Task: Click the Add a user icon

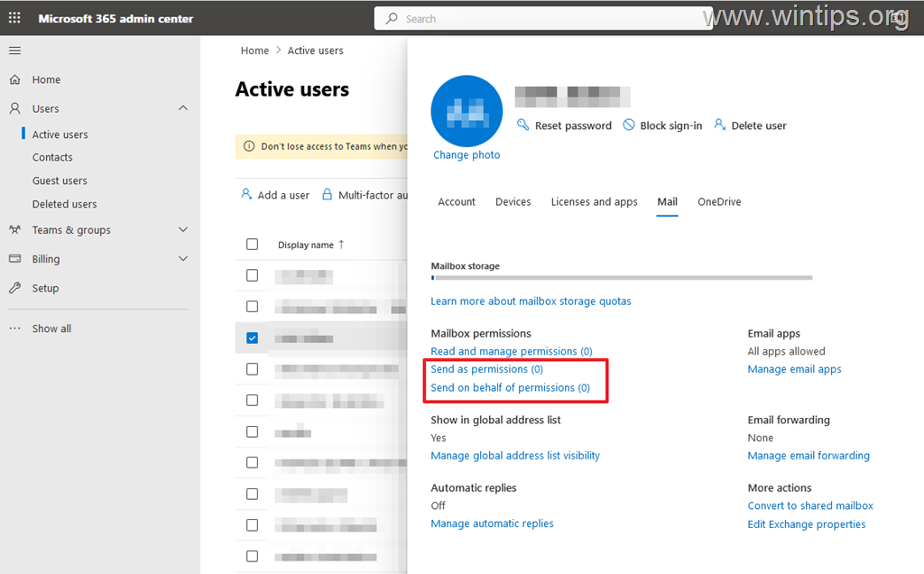Action: (x=246, y=194)
